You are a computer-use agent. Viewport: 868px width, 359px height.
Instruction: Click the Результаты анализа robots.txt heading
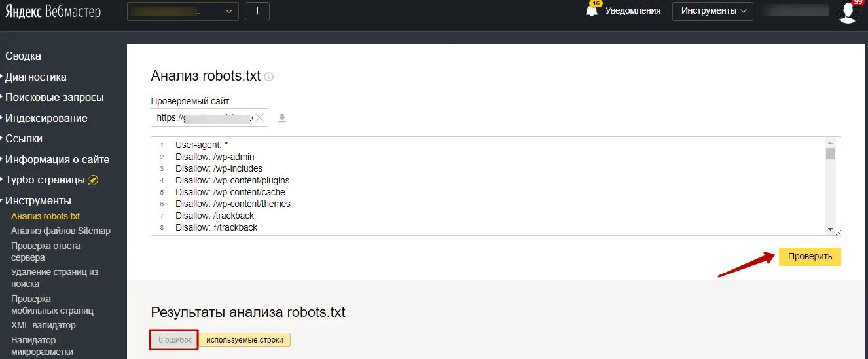[248, 312]
